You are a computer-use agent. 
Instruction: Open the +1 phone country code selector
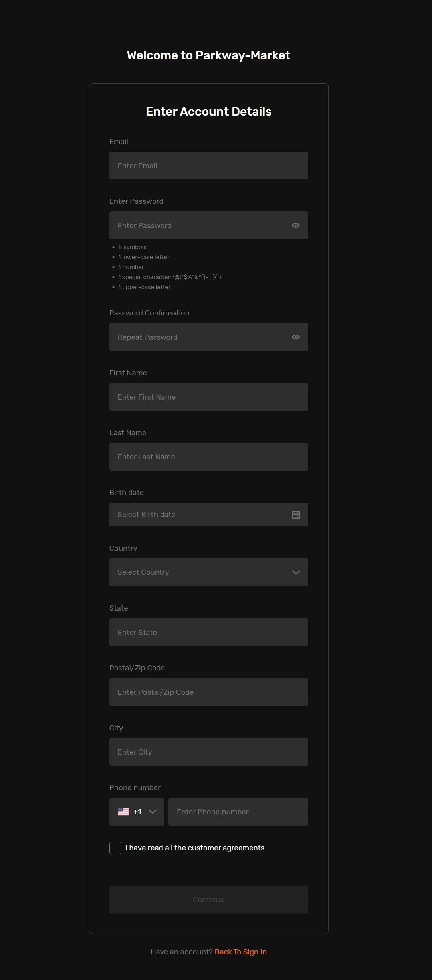tap(137, 812)
